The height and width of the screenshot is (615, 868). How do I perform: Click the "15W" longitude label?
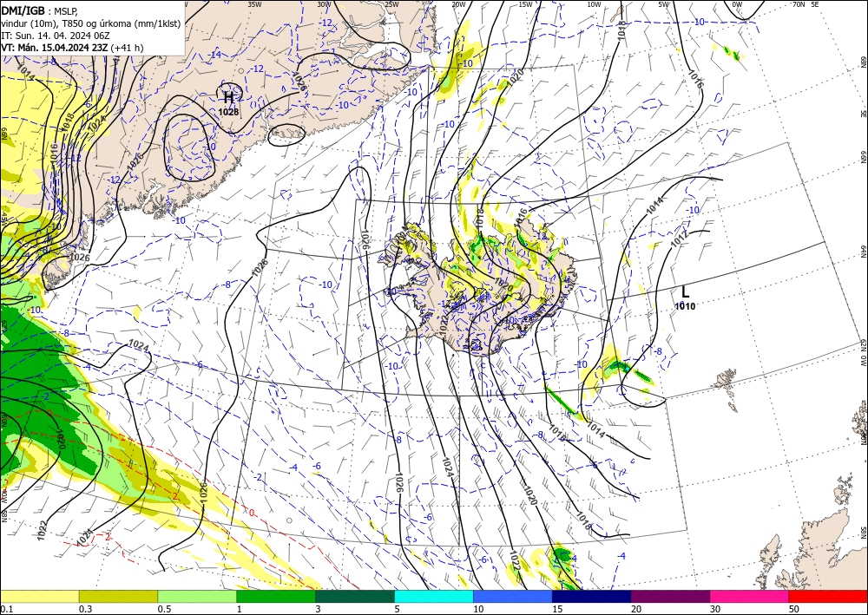[x=525, y=4]
